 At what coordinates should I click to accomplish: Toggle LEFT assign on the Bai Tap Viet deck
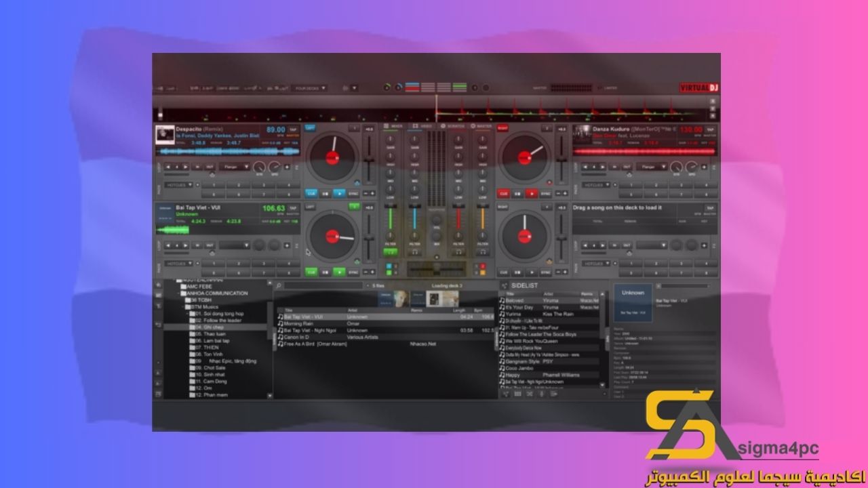click(311, 207)
